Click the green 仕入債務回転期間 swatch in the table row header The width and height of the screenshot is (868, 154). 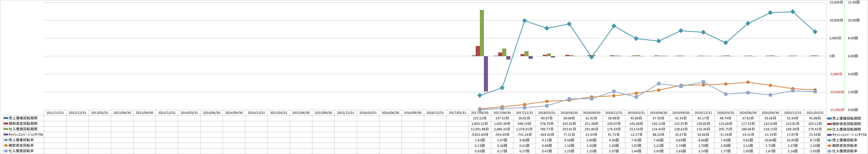point(6,129)
